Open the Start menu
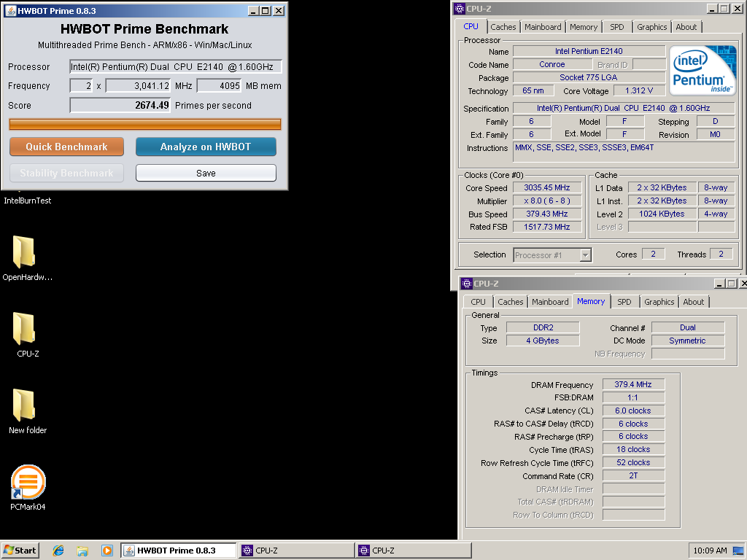Viewport: 747px width, 560px height. tap(20, 551)
